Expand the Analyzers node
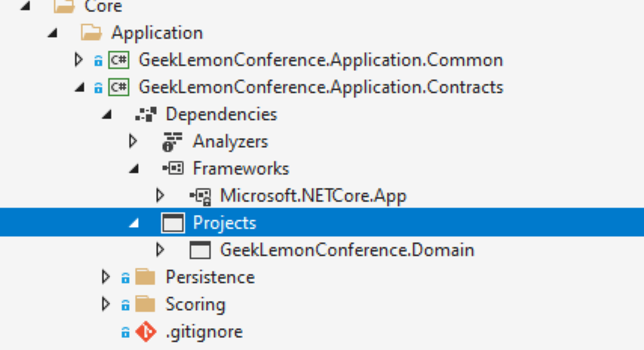 pos(133,141)
